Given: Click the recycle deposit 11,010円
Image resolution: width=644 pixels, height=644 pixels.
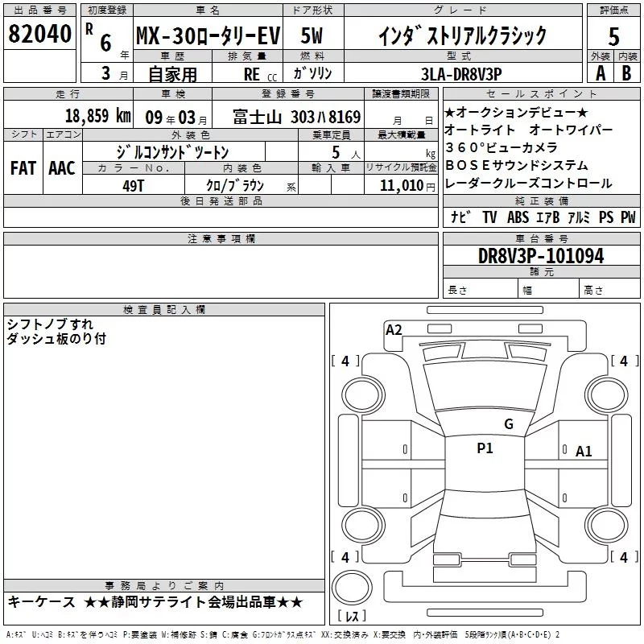Looking at the screenshot, I should coord(407,186).
